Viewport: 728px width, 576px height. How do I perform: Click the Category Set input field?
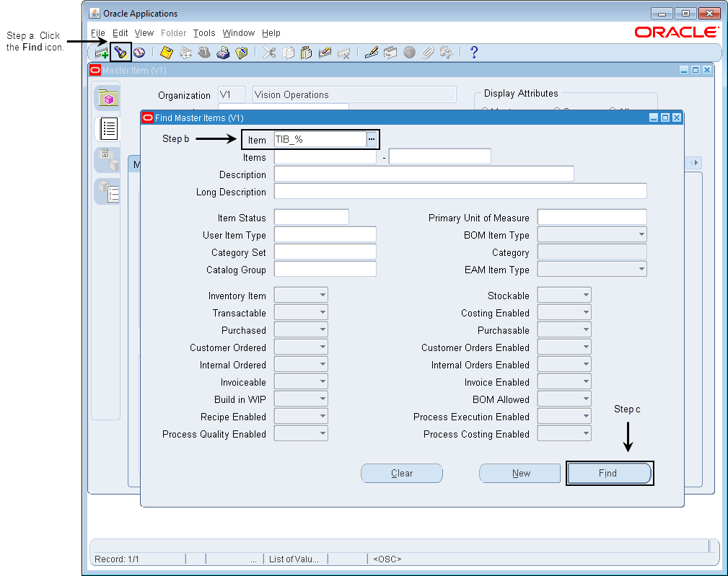pos(325,252)
